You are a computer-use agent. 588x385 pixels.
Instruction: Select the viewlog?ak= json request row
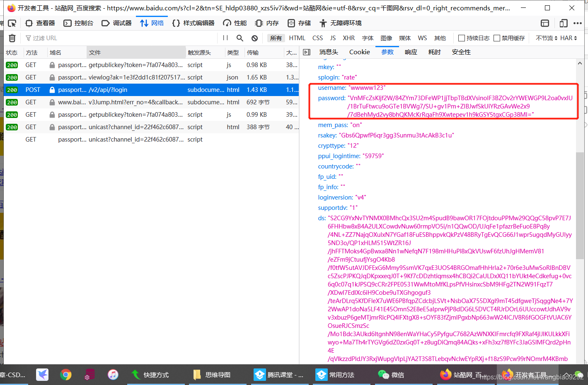pyautogui.click(x=151, y=77)
